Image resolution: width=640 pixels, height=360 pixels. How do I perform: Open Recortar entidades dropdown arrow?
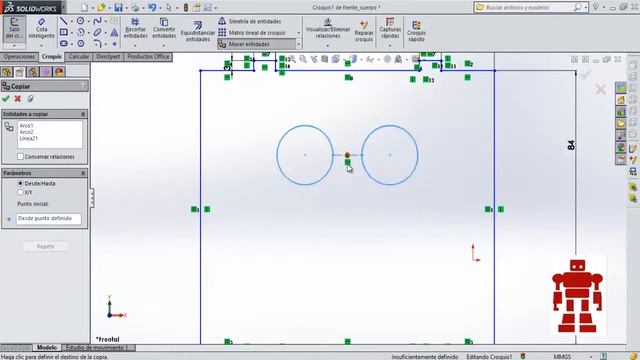coord(135,45)
